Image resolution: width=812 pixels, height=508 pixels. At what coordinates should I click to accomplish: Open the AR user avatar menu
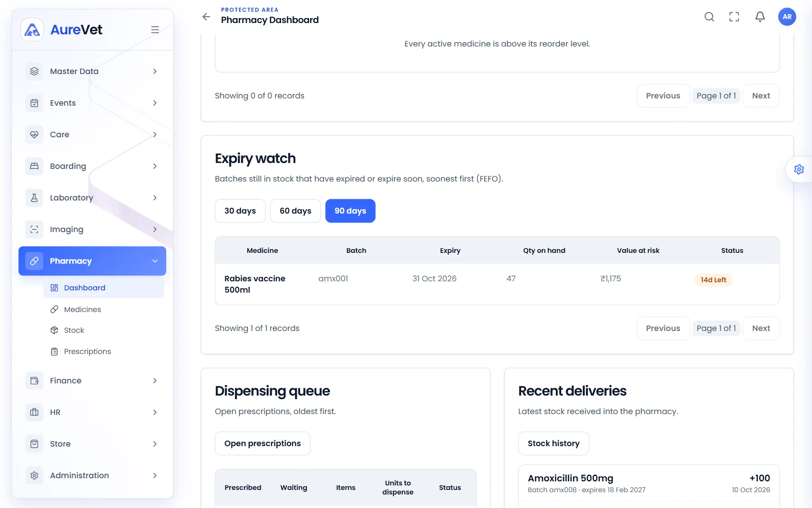click(787, 17)
